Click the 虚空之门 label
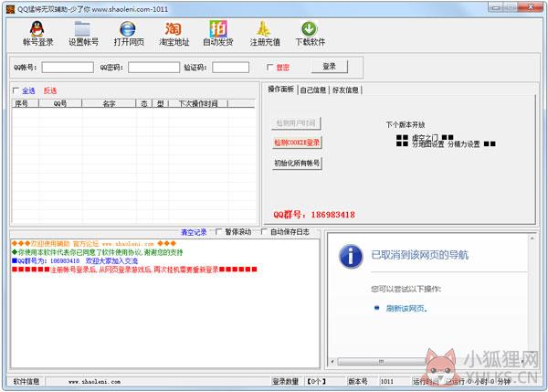The height and width of the screenshot is (392, 548). [x=425, y=137]
